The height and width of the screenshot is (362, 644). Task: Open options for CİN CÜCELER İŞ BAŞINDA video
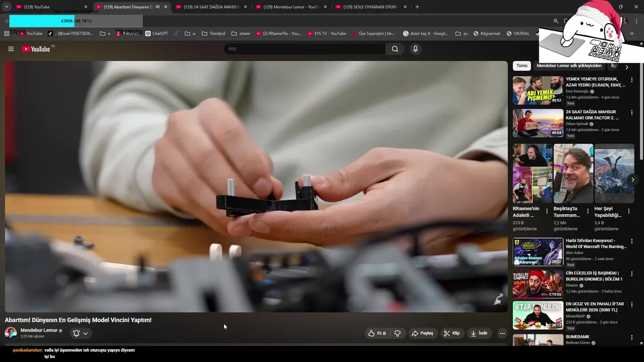(x=632, y=274)
